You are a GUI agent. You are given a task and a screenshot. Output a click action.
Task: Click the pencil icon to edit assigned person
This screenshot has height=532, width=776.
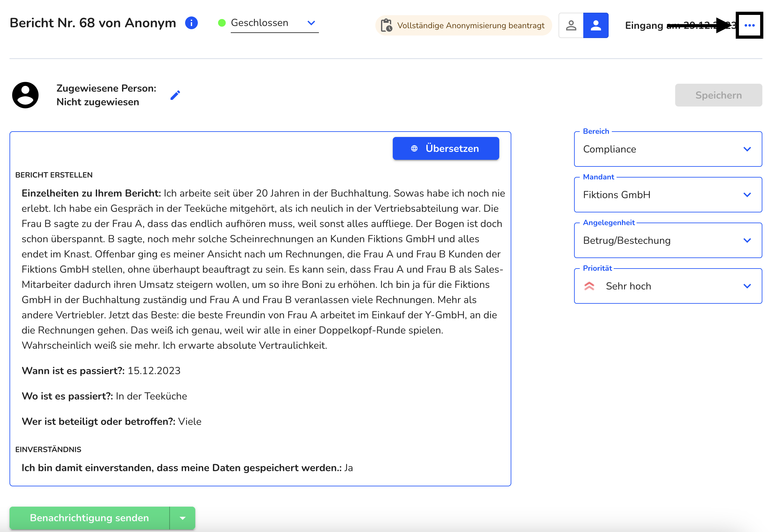click(x=175, y=95)
